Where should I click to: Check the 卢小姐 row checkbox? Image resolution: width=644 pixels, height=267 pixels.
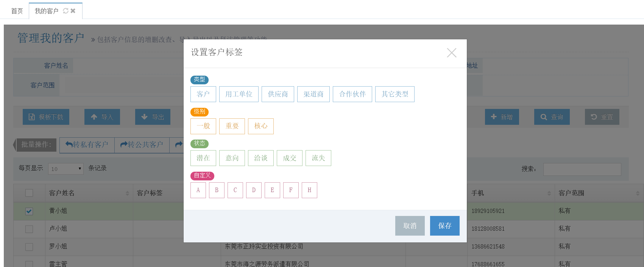point(29,229)
